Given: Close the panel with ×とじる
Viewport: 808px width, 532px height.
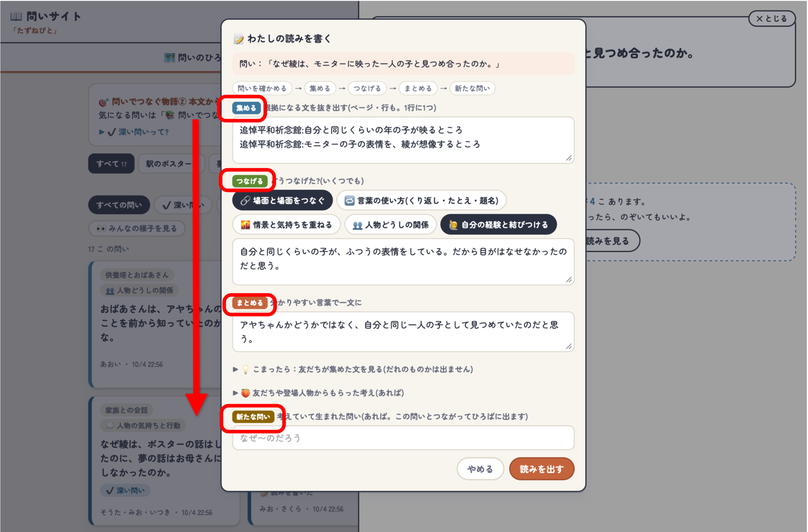Looking at the screenshot, I should 771,19.
